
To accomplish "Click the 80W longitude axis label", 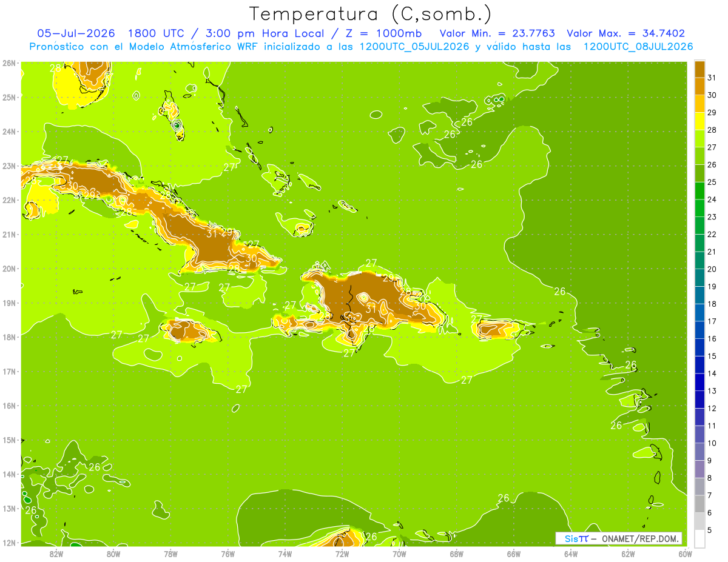I will point(113,554).
